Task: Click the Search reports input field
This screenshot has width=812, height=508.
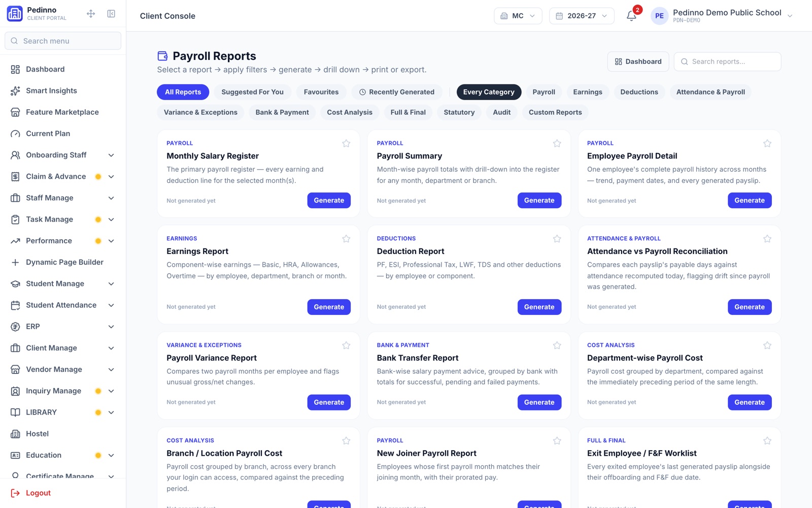Action: [727, 61]
